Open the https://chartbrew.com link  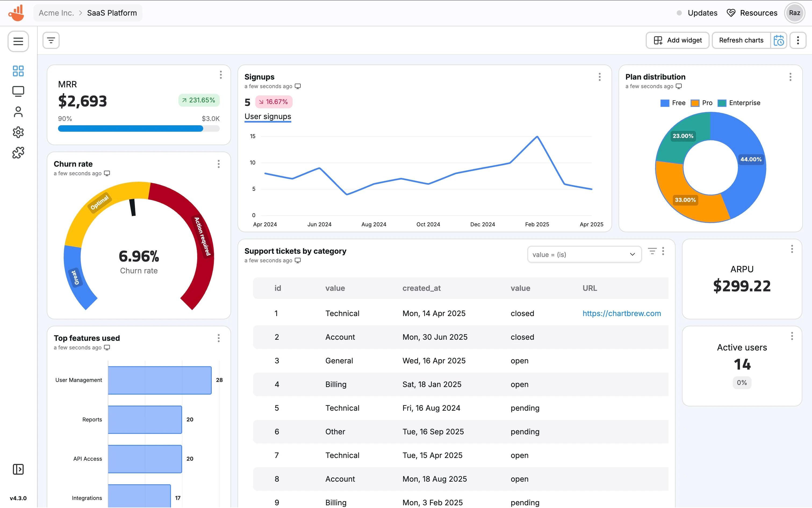click(x=621, y=313)
